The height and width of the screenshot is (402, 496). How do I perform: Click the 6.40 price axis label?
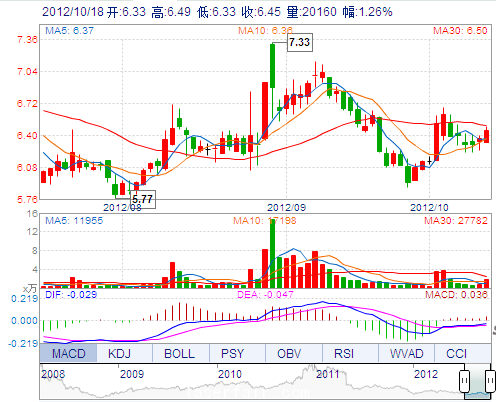(27, 135)
